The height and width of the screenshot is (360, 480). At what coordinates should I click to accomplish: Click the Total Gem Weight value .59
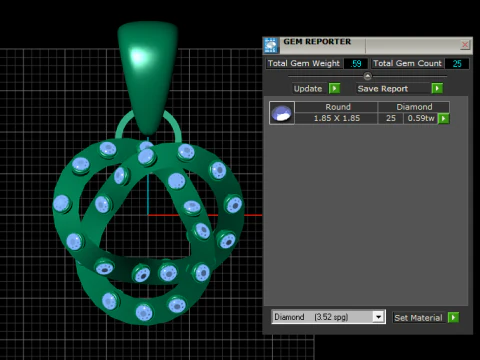356,64
